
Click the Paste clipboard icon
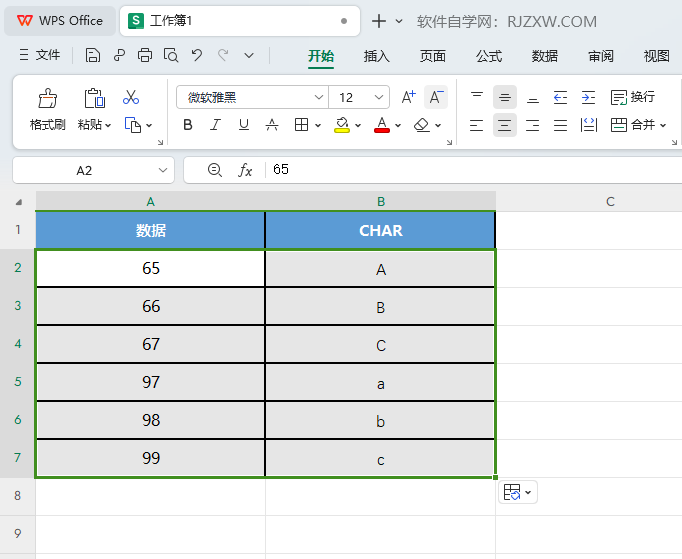click(94, 98)
